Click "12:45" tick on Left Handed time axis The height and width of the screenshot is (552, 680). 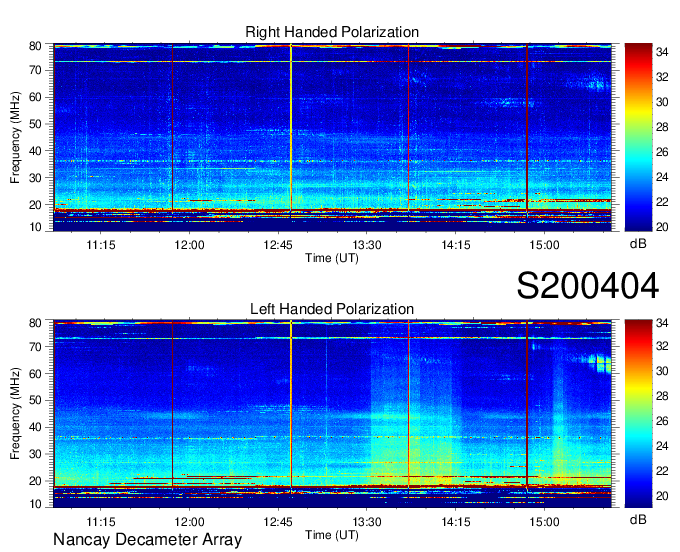click(x=278, y=522)
